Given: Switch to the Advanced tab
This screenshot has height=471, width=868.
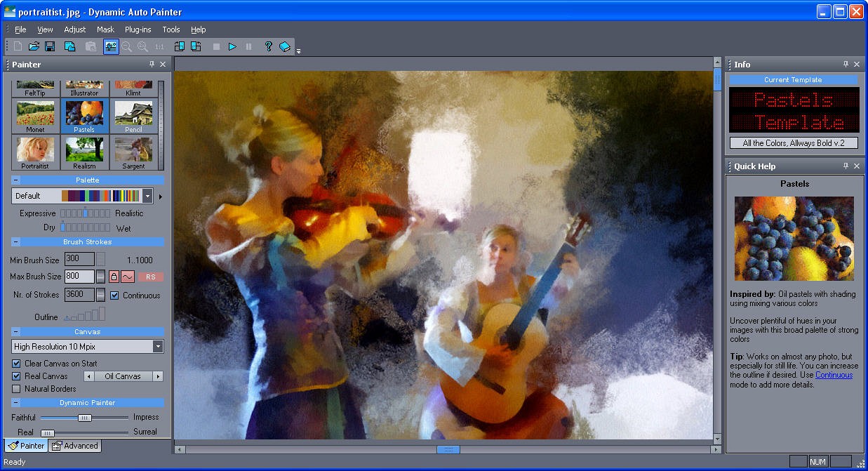Looking at the screenshot, I should click(76, 446).
